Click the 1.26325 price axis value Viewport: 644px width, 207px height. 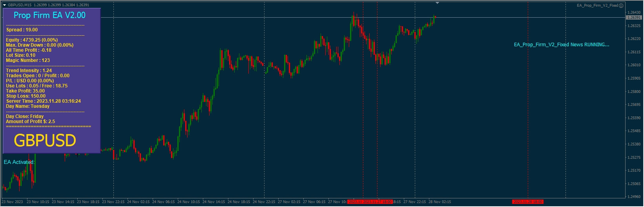pyautogui.click(x=634, y=26)
